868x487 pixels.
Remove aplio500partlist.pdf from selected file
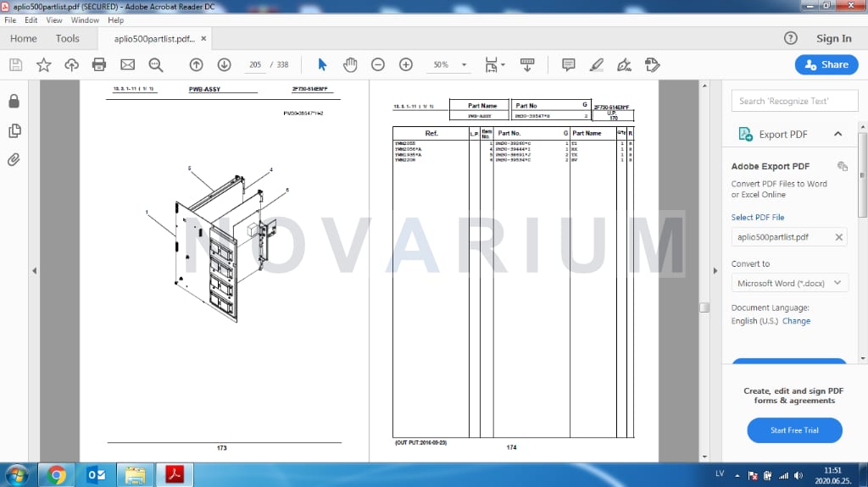click(x=838, y=237)
